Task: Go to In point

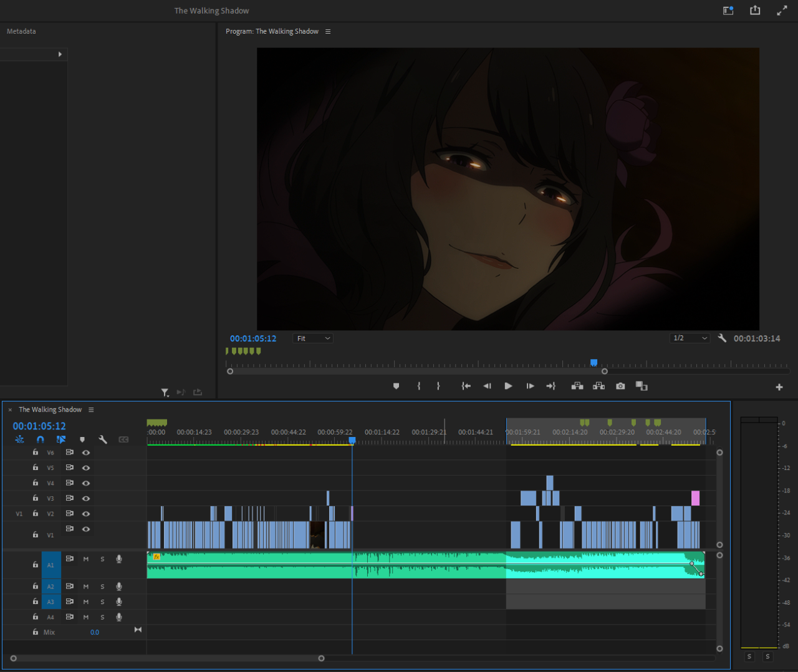Action: [466, 386]
